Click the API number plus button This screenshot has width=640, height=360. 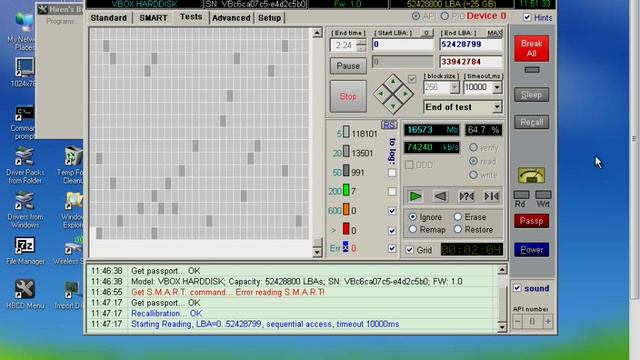pos(548,321)
